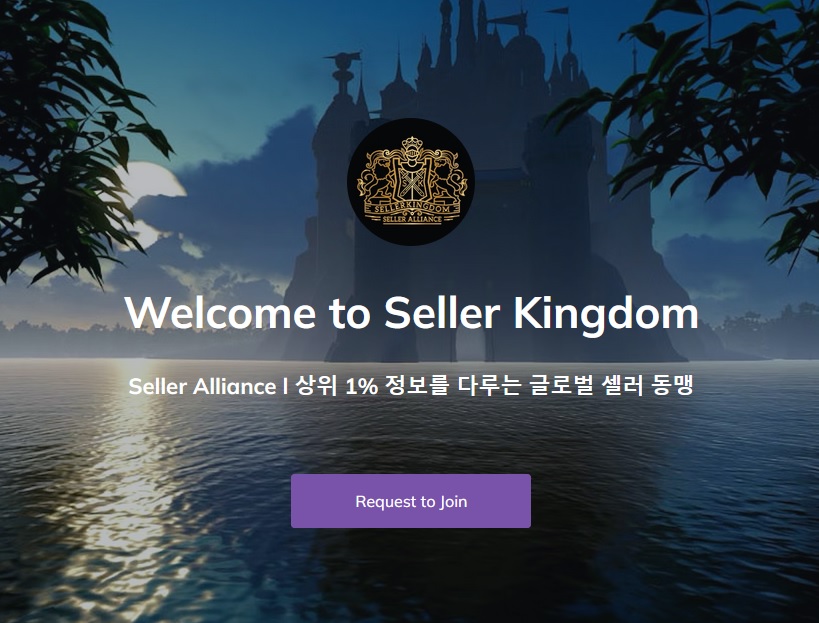Viewport: 819px width, 623px height.
Task: Open the Seller Kingdom crest logo
Action: (411, 182)
